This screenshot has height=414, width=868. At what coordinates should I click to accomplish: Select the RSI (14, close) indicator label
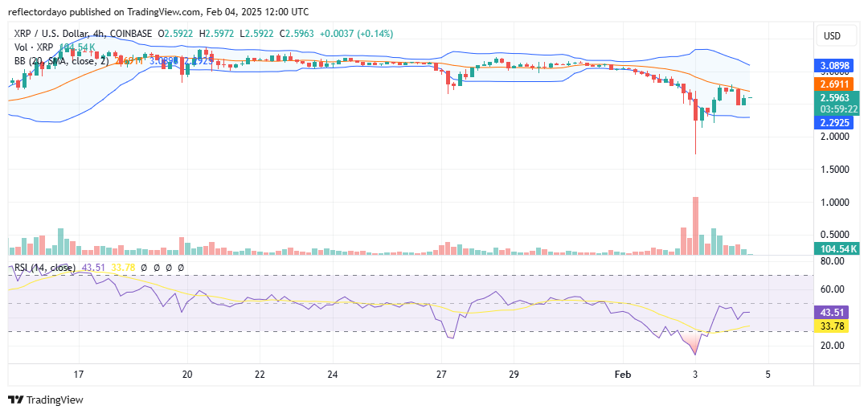[x=45, y=268]
